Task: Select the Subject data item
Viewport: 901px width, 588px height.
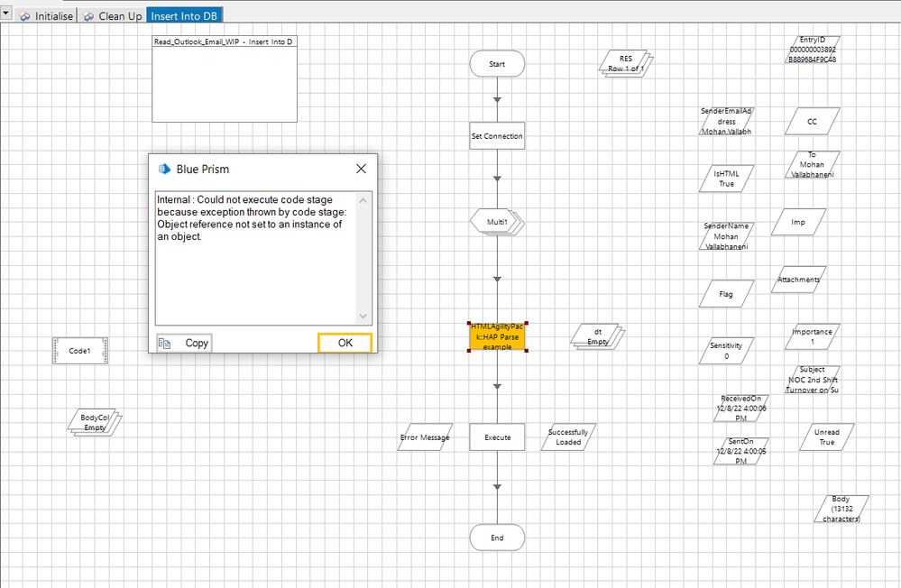Action: tap(812, 380)
